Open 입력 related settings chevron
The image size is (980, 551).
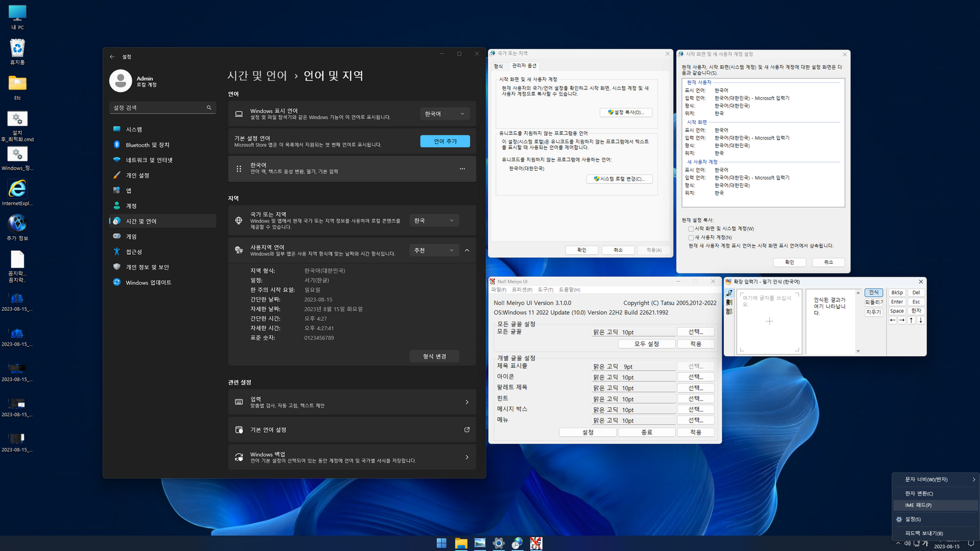[x=467, y=402]
